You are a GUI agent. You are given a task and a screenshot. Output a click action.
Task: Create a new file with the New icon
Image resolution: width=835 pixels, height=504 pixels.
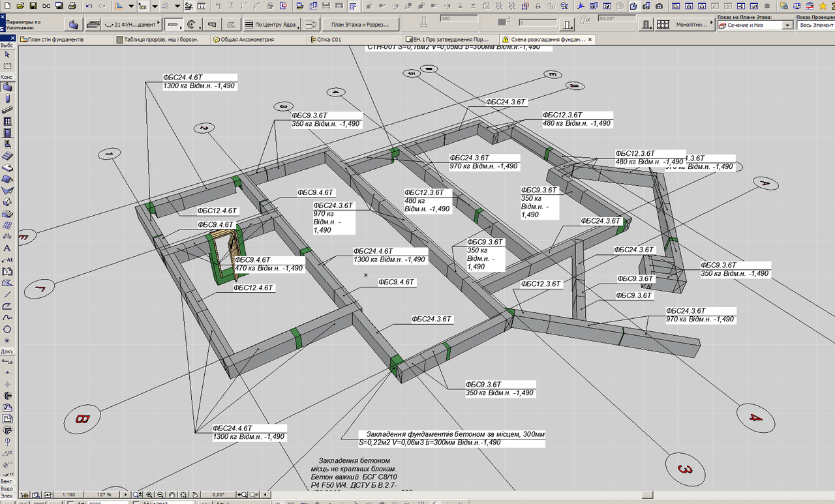tap(7, 6)
